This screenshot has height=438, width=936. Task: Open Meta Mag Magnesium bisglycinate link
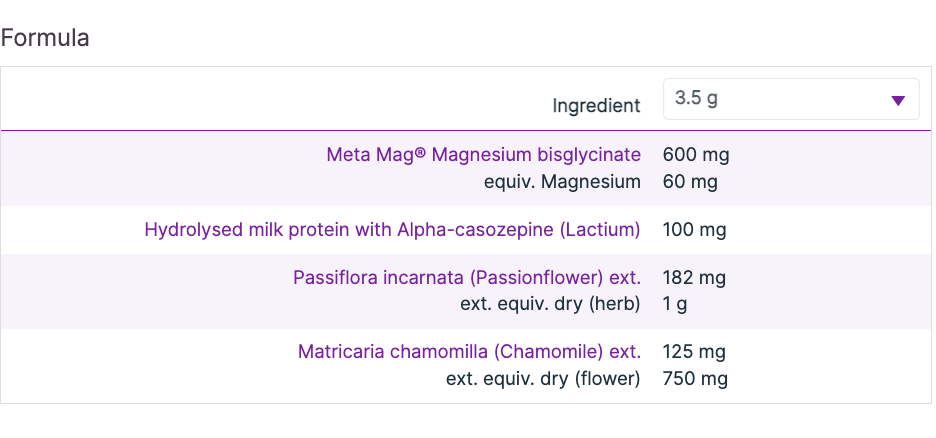click(x=483, y=154)
